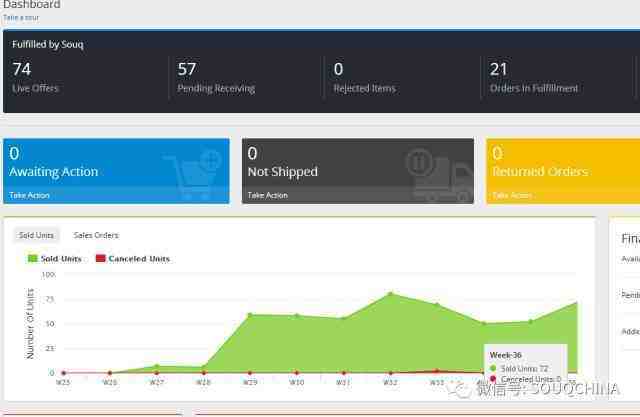
Task: Toggle the red Canceled Units legend swatch
Action: coord(100,258)
